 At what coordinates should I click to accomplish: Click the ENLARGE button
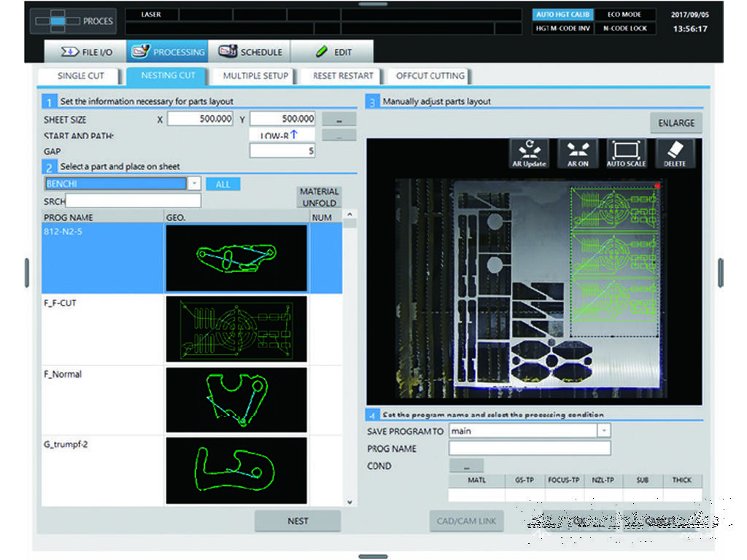pos(676,123)
